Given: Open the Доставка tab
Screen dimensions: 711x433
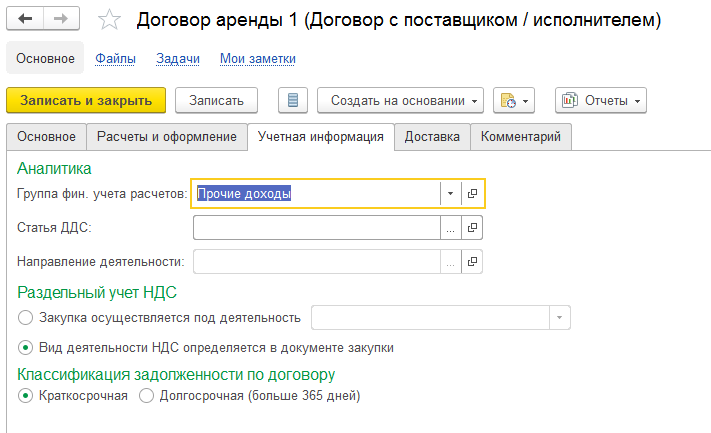Looking at the screenshot, I should (x=432, y=137).
